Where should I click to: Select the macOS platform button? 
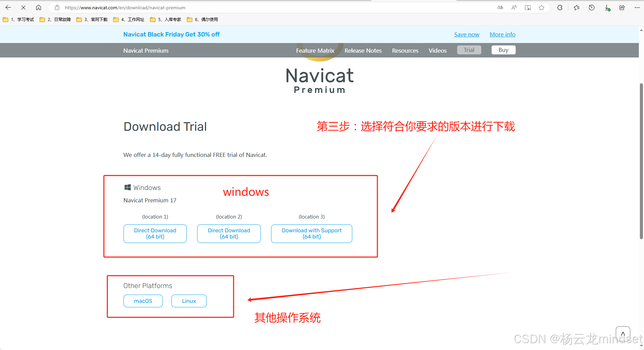coord(143,301)
